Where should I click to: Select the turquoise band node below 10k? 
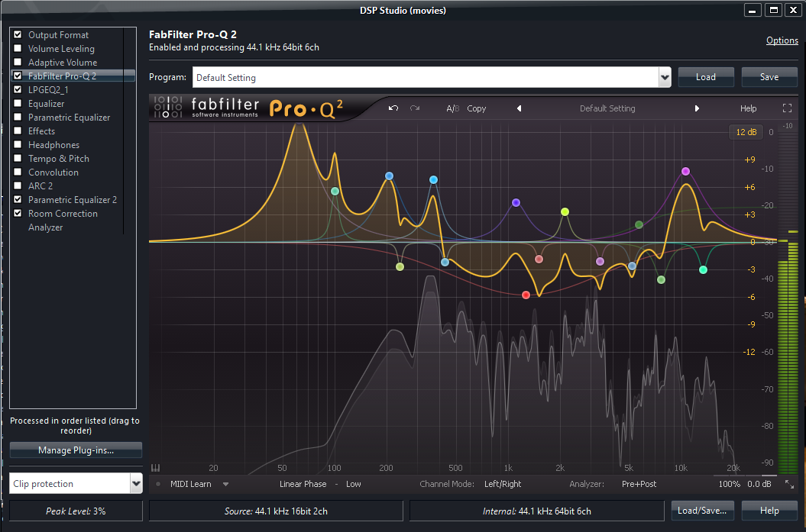[703, 269]
